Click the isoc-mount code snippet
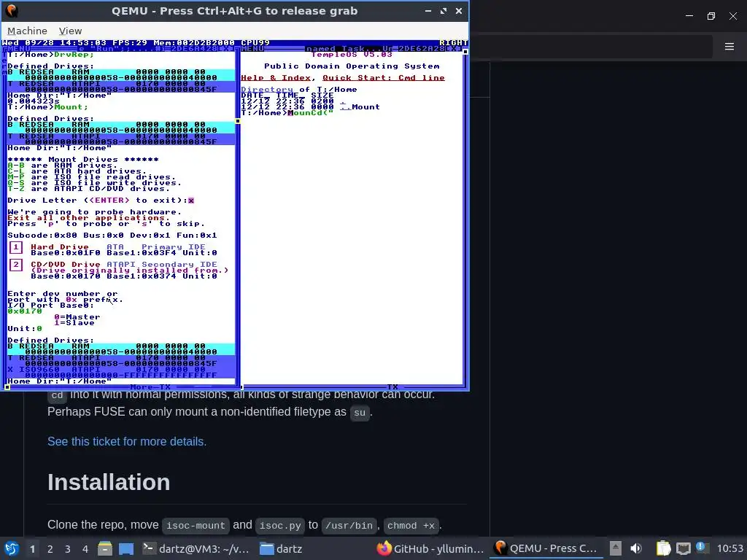This screenshot has width=747, height=560. coord(196,525)
